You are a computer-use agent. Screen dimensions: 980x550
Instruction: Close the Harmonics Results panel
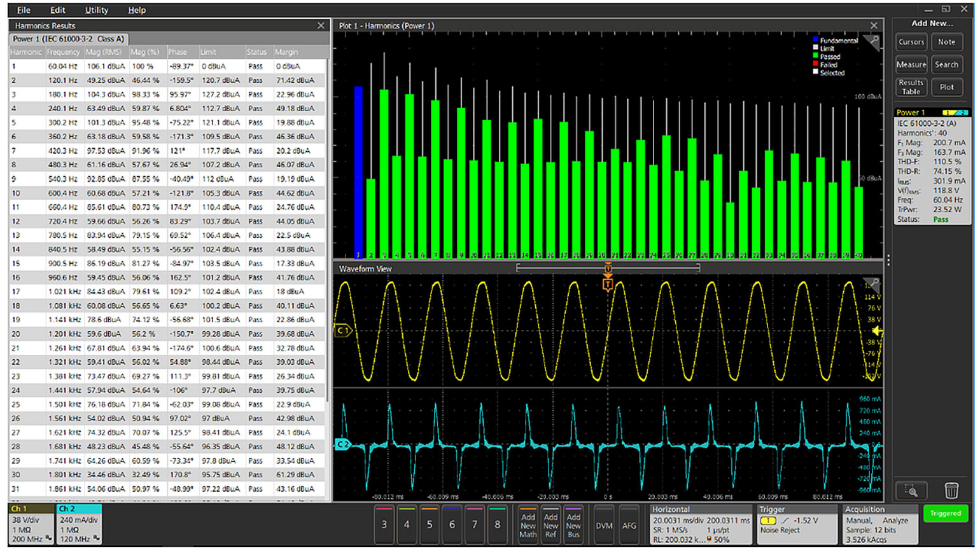tap(321, 25)
